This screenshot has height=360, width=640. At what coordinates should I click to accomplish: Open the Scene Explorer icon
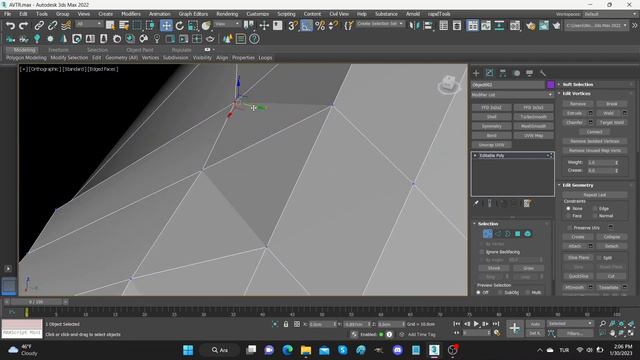coord(444,26)
